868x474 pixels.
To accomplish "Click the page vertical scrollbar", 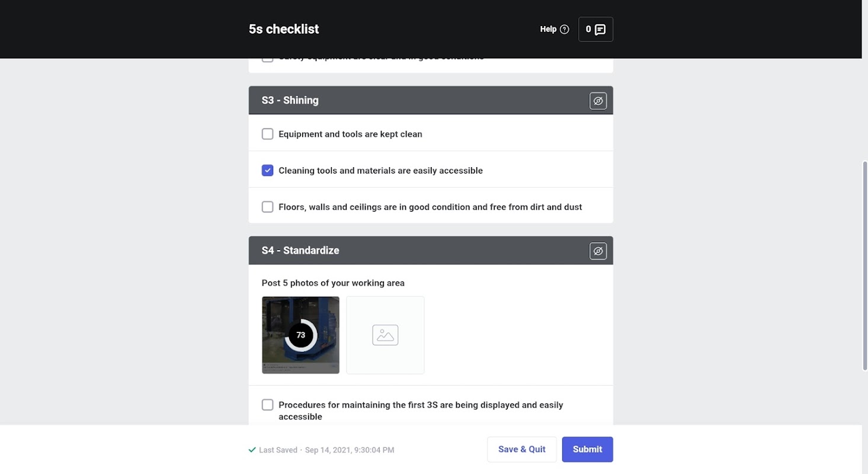I will pos(864,265).
